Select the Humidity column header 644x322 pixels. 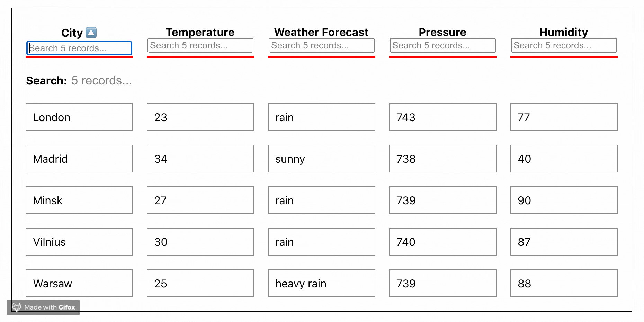tap(563, 32)
